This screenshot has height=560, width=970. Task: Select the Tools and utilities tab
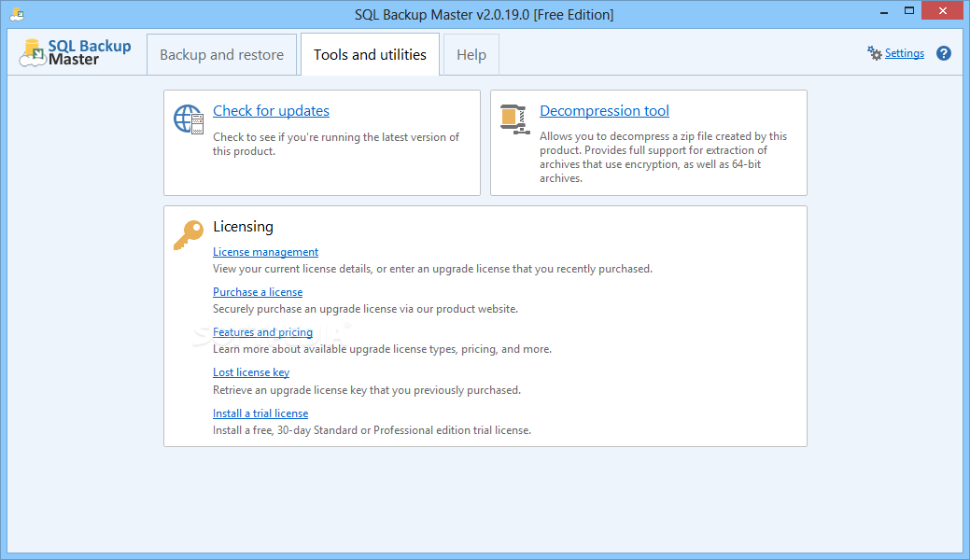(x=370, y=54)
